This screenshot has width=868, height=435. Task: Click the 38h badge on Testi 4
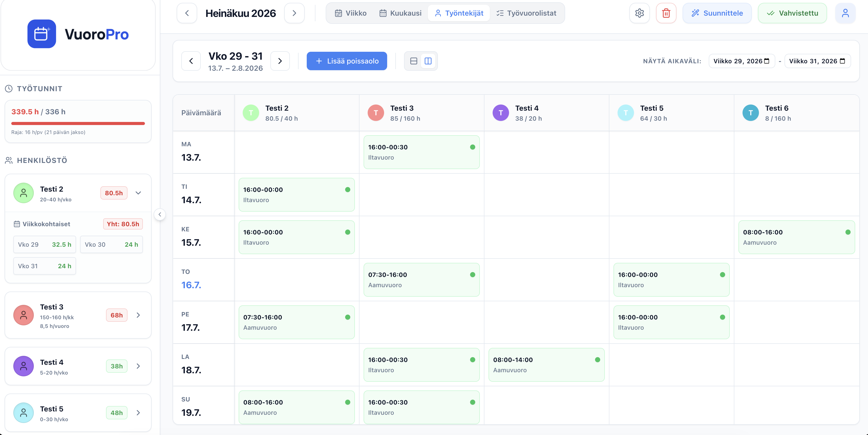point(117,366)
